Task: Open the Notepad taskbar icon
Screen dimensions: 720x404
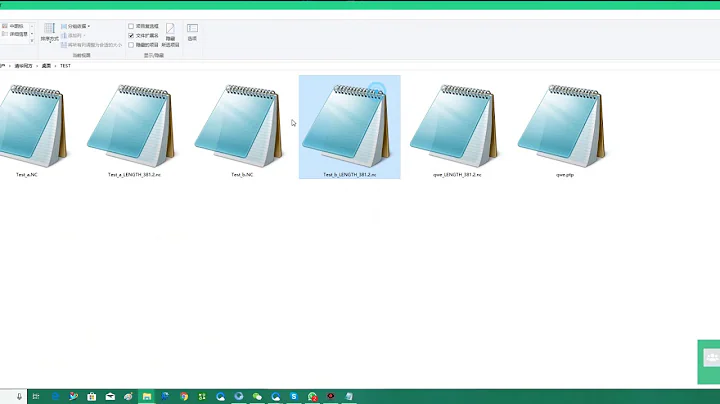Action: pyautogui.click(x=349, y=396)
